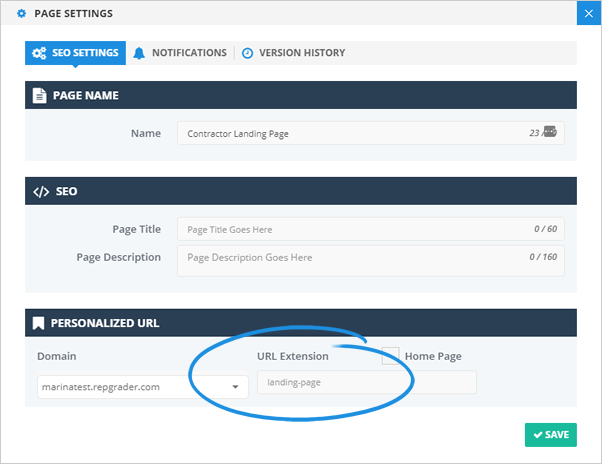Click the gear icon beside Page Settings title
This screenshot has height=464, width=602.
(21, 14)
